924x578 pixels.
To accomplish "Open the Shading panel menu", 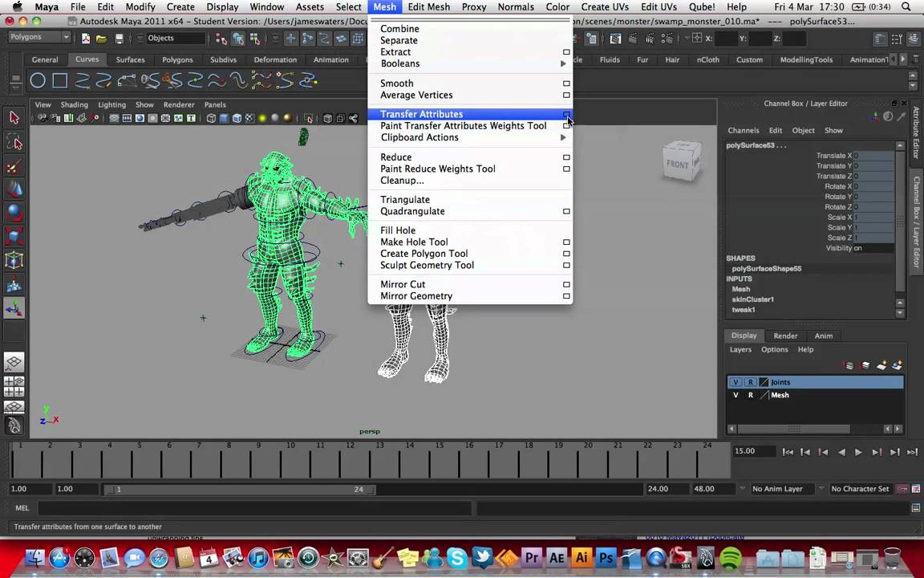I will click(x=75, y=104).
